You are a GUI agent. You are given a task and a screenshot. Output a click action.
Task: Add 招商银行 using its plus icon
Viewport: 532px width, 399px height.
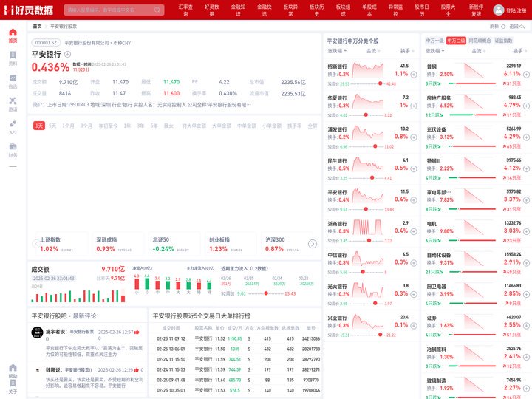(414, 75)
